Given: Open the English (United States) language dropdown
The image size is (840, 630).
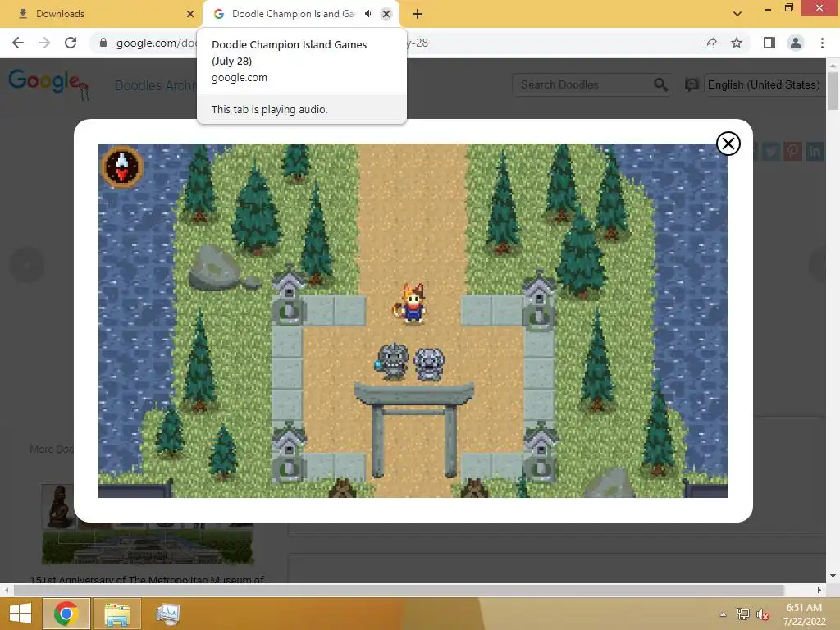Looking at the screenshot, I should point(764,84).
